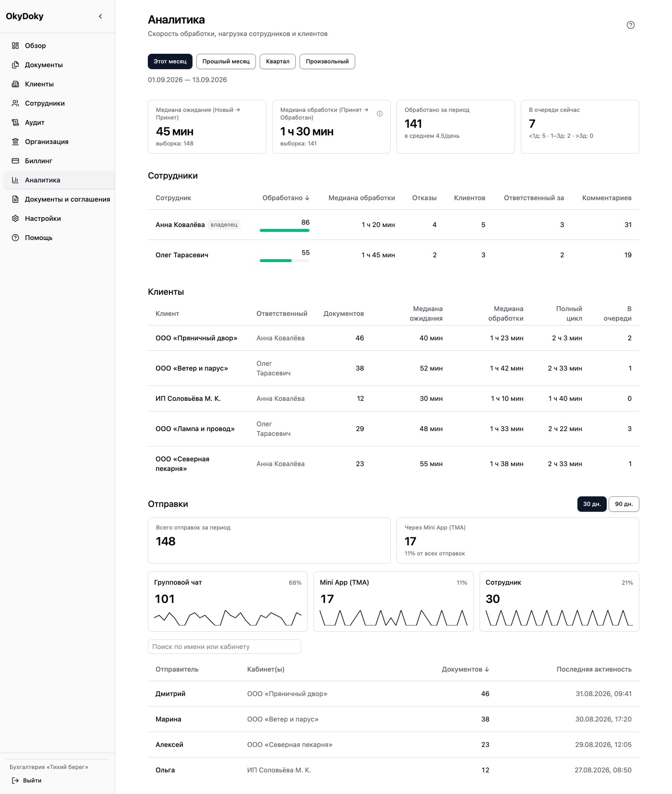Click the Документы icon in the sidebar
Viewport: 672px width, 794px height.
(x=15, y=65)
